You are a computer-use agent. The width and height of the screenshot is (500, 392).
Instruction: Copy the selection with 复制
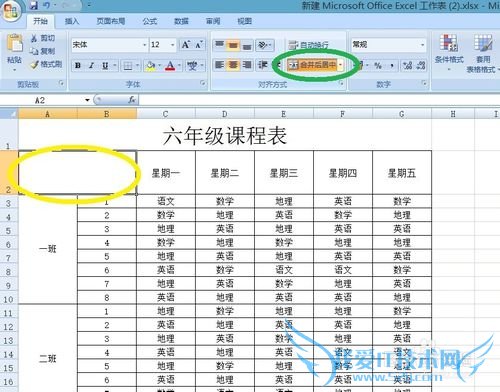[x=42, y=51]
